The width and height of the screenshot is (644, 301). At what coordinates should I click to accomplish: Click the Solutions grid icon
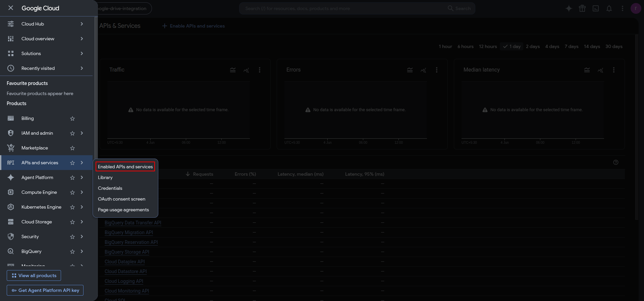(x=11, y=53)
